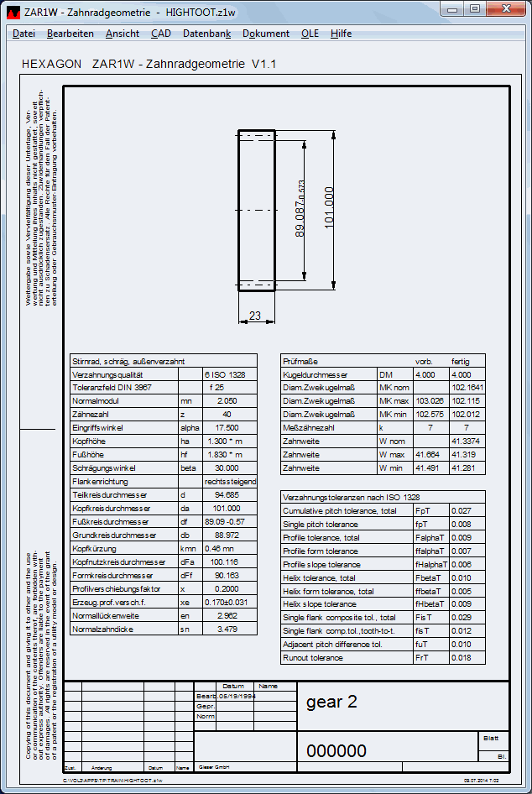Open the Datei menu
Viewport: 532px width, 794px height.
pyautogui.click(x=23, y=34)
